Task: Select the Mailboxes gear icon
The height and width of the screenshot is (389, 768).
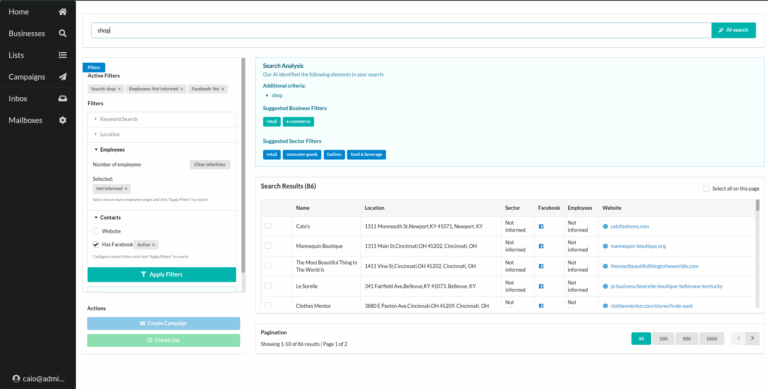Action: coord(63,120)
